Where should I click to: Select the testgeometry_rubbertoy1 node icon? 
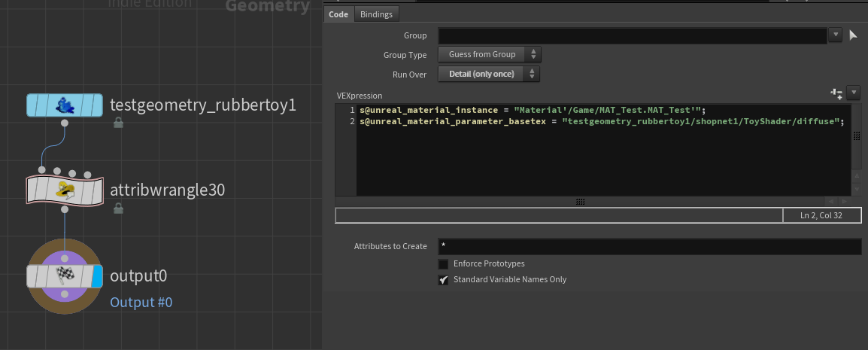(64, 105)
